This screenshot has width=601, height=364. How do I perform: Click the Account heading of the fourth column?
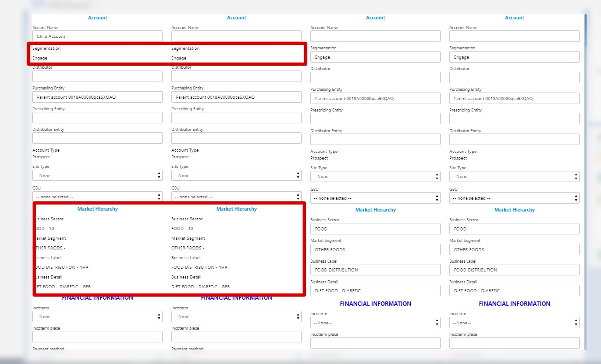pos(515,18)
